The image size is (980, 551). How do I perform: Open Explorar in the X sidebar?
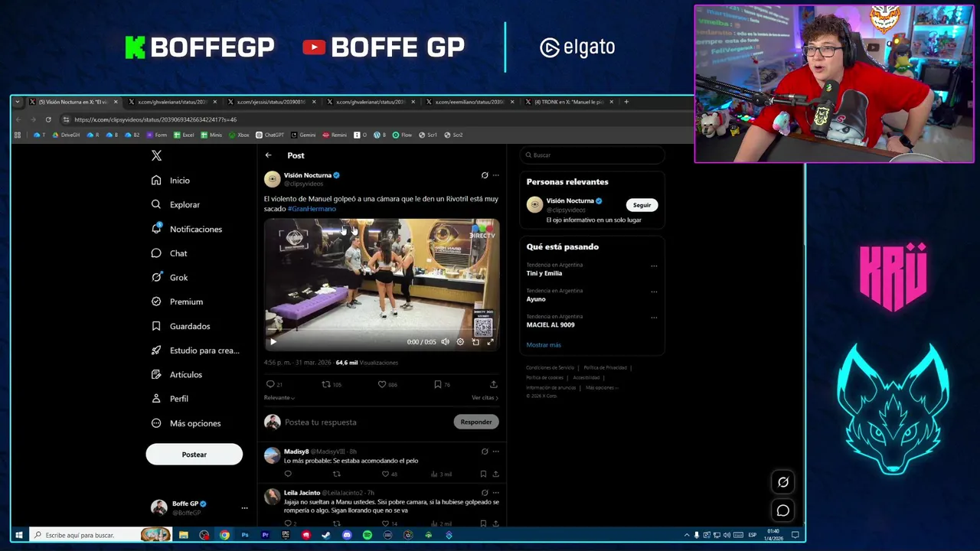(175, 204)
